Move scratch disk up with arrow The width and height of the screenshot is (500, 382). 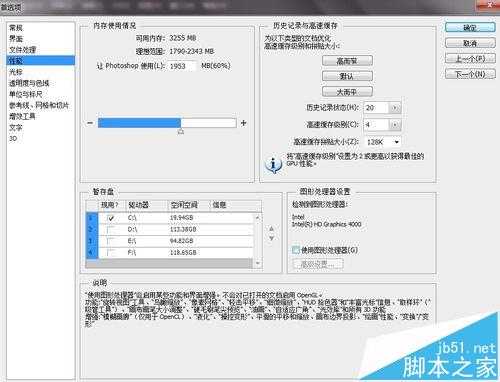[271, 229]
